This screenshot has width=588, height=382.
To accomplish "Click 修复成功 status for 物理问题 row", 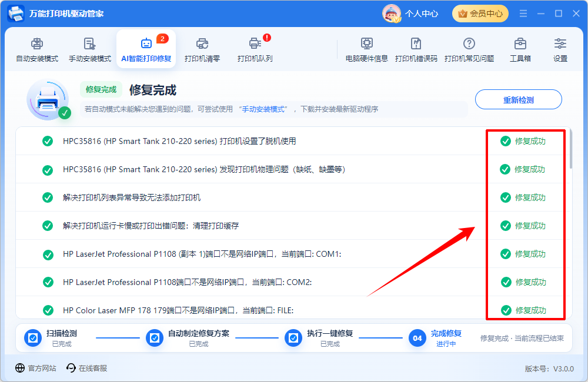I will coord(523,169).
